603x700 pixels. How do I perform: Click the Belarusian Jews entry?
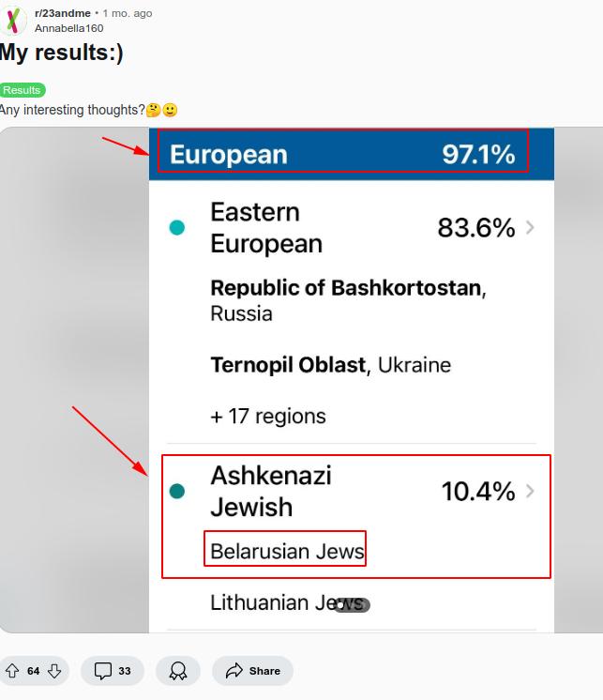pyautogui.click(x=286, y=551)
